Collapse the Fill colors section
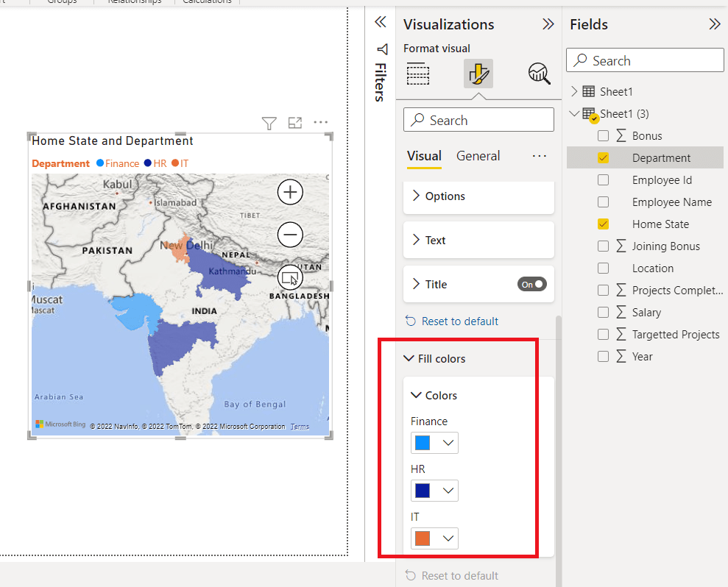 click(411, 359)
